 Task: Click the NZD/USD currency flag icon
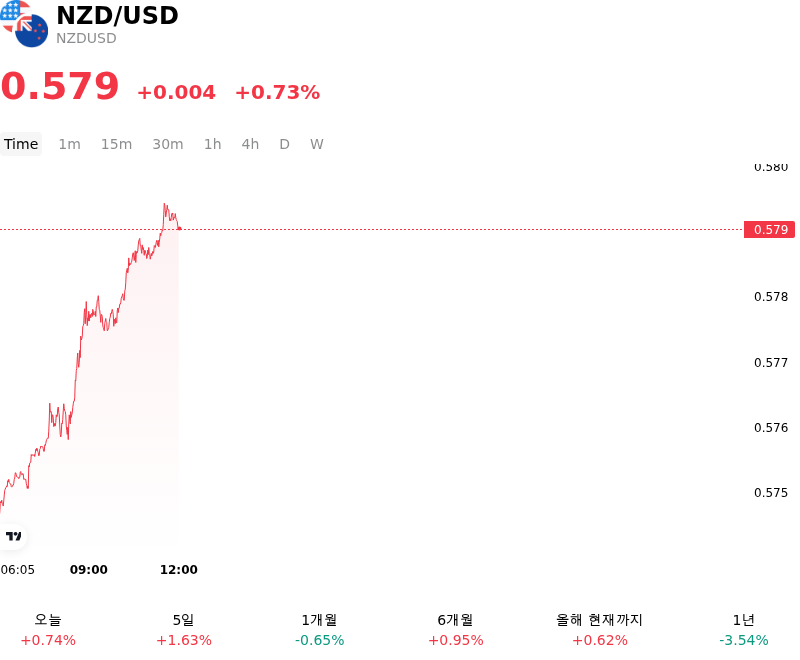pyautogui.click(x=24, y=23)
